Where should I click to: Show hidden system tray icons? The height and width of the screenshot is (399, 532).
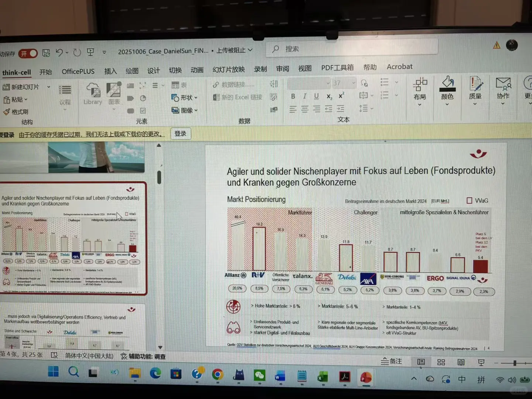point(414,379)
